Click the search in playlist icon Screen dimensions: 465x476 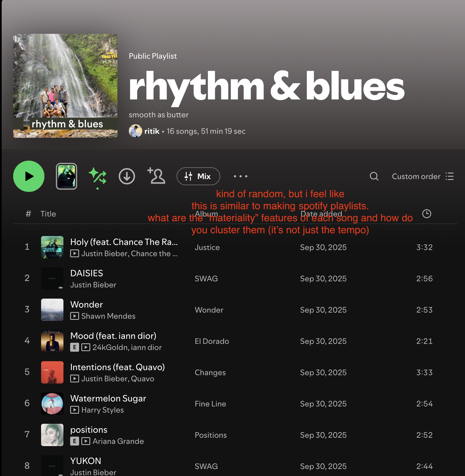[x=374, y=176]
